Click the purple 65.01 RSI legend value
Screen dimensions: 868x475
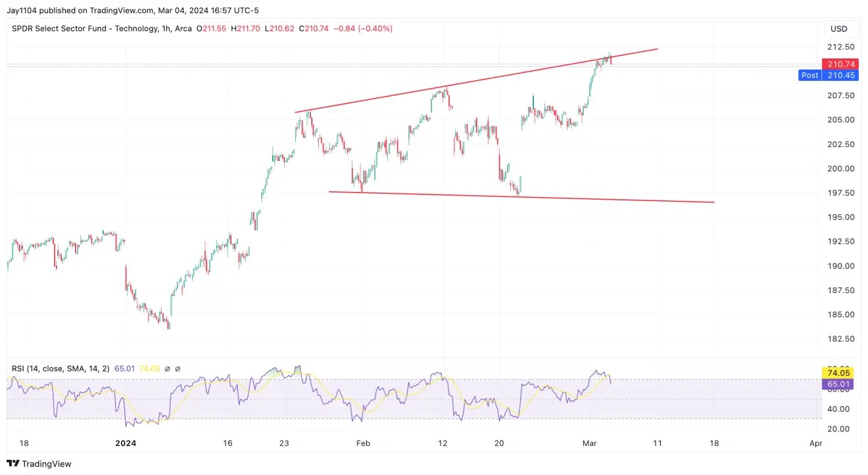[x=124, y=369]
